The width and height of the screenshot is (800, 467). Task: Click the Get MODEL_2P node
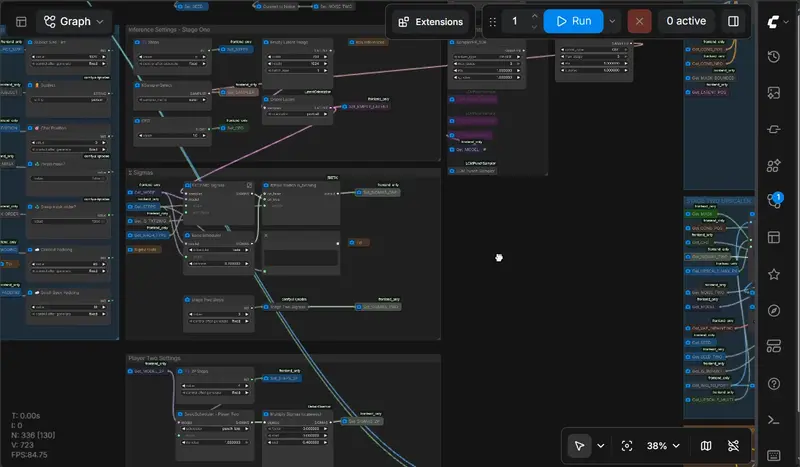point(147,372)
